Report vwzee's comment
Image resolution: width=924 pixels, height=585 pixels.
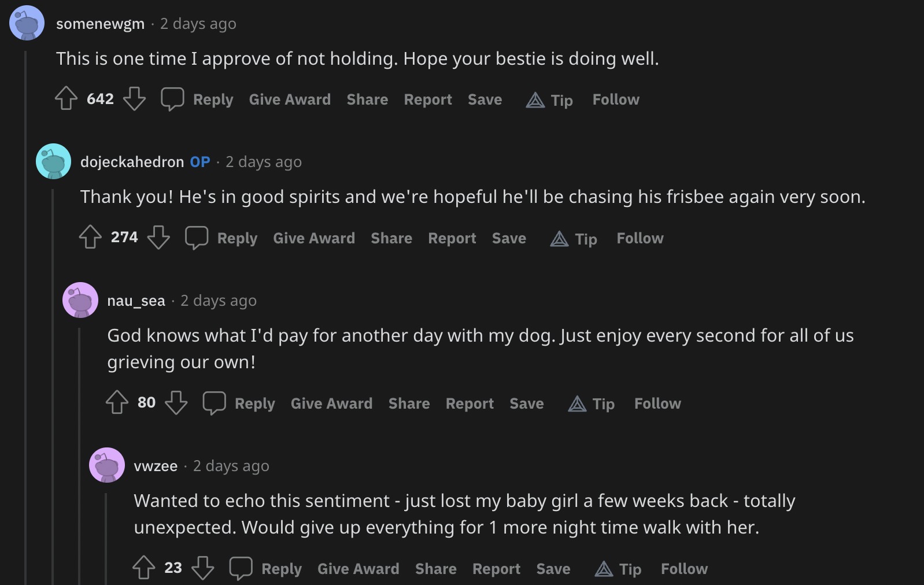coord(496,569)
